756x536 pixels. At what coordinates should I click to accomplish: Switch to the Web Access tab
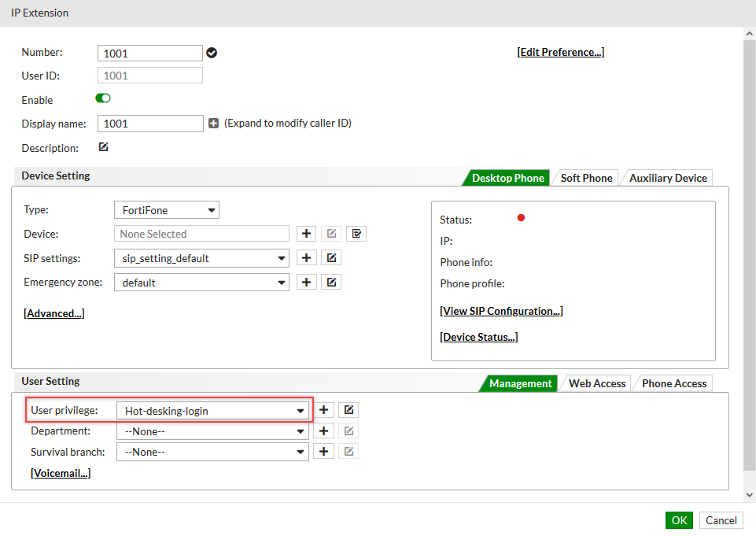(x=597, y=383)
